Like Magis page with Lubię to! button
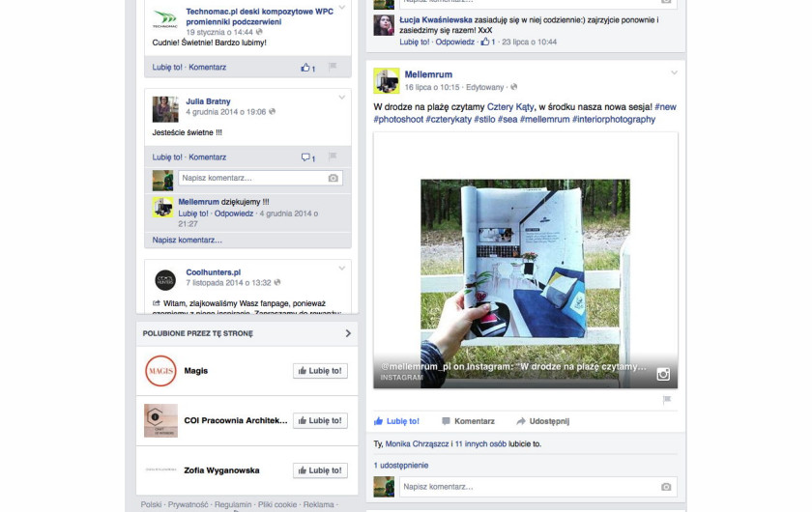Screen dimensions: 812x512 pos(320,371)
